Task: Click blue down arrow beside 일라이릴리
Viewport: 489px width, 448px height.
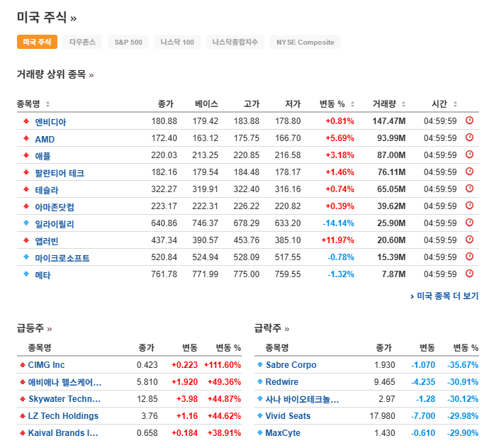Action: click(26, 223)
